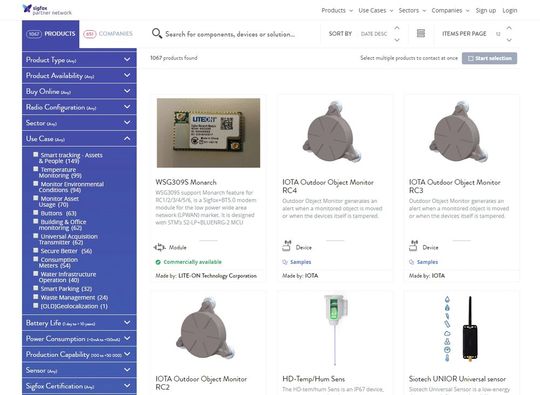The height and width of the screenshot is (395, 540).
Task: Check Universal Acquisition Transmitter filter
Action: pyautogui.click(x=35, y=236)
